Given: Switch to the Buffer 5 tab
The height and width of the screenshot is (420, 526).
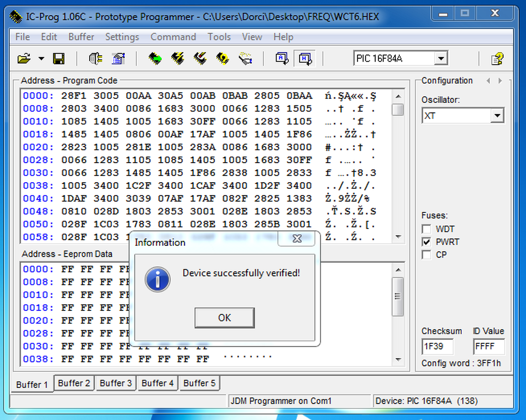Looking at the screenshot, I should [199, 383].
